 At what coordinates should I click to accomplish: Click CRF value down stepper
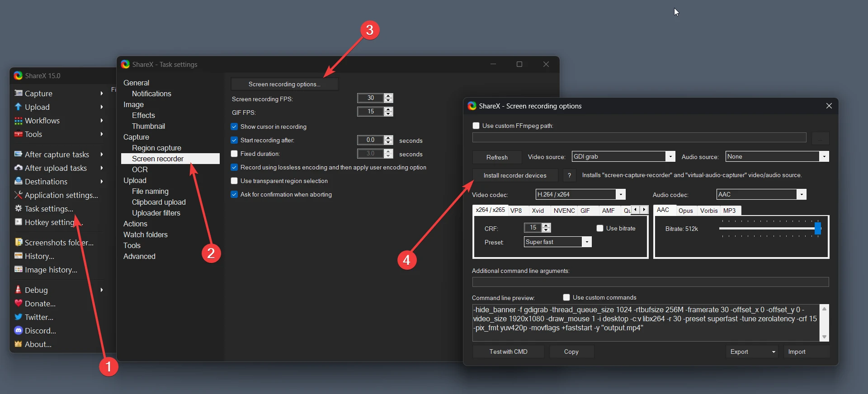[x=547, y=230]
